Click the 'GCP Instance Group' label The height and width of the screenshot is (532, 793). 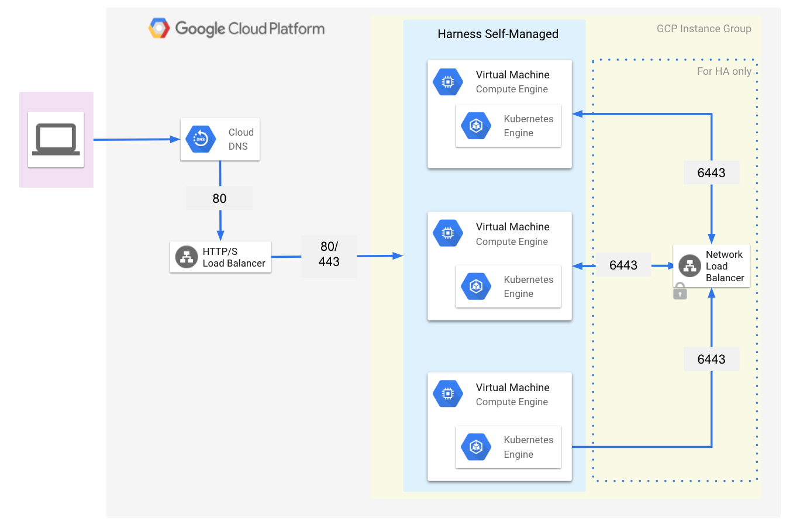(x=704, y=29)
